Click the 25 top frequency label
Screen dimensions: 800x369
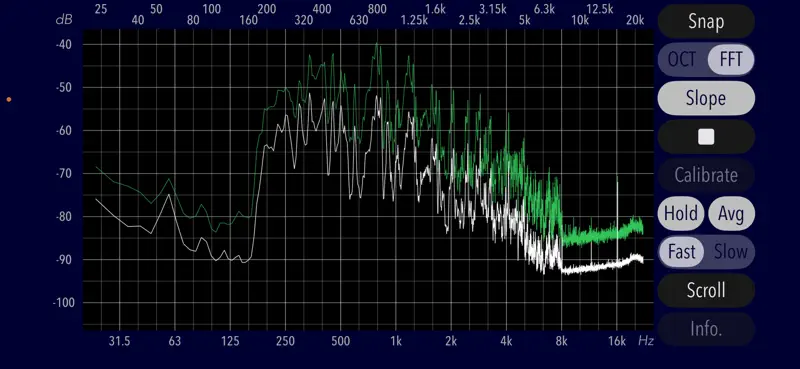coord(101,9)
